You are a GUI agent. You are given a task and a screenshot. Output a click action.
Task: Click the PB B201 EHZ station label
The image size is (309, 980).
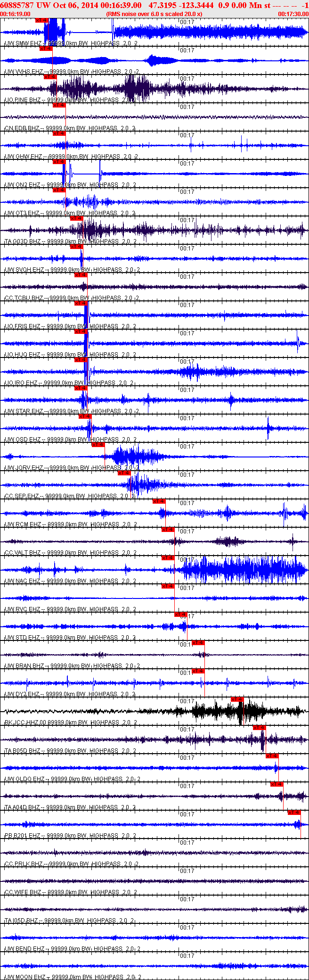[70, 836]
